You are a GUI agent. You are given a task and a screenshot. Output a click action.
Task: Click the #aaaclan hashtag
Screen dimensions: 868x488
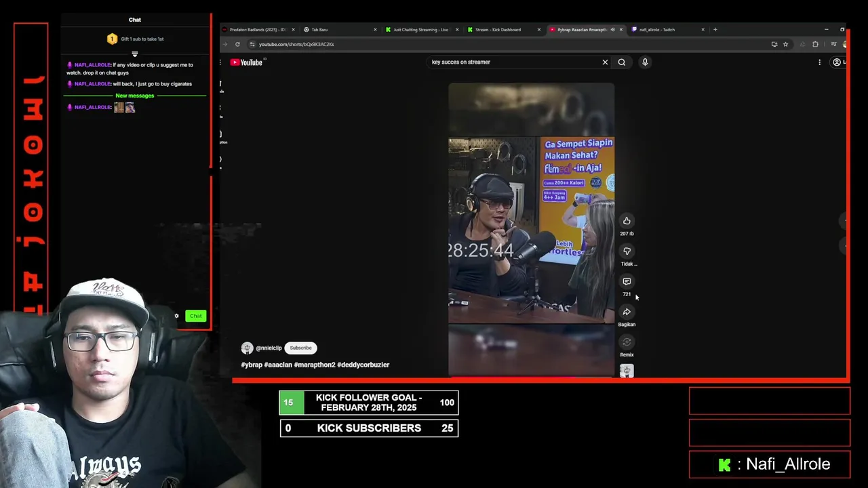(x=278, y=365)
